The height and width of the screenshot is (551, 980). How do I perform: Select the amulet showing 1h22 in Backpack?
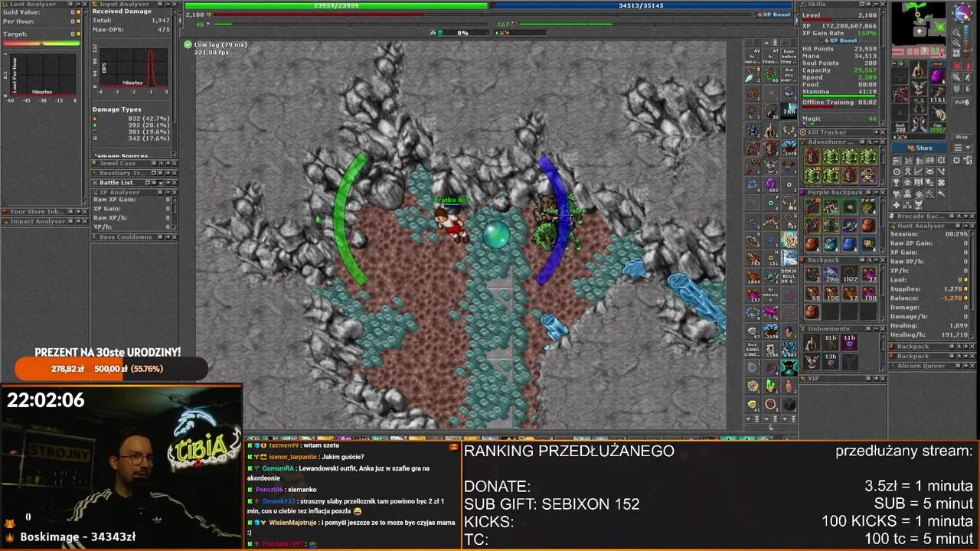point(849,274)
